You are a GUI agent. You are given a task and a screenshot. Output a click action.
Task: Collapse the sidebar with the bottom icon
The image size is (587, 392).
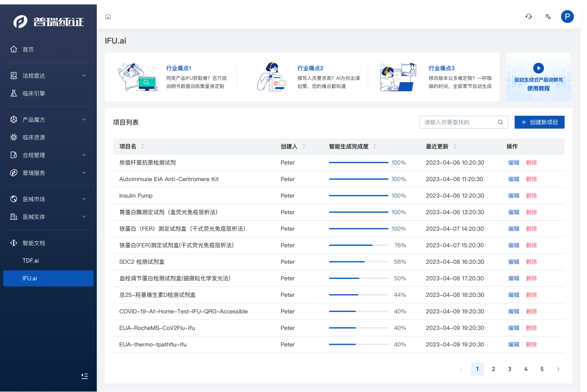pyautogui.click(x=84, y=376)
